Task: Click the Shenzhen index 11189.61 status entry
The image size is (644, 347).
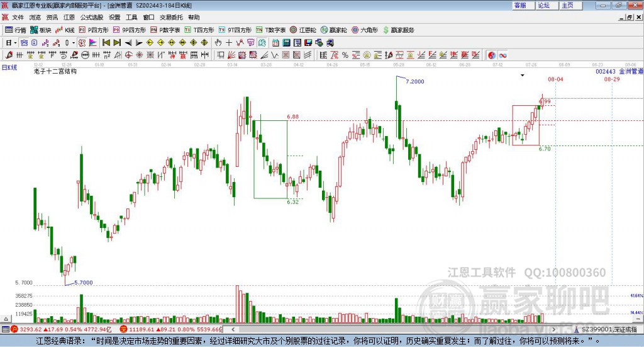Action: [x=172, y=329]
